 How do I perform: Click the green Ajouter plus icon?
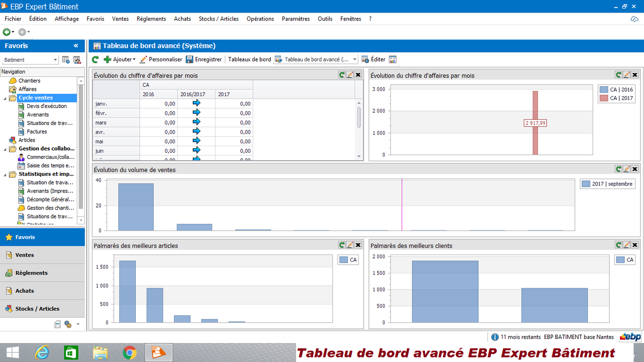coord(107,59)
